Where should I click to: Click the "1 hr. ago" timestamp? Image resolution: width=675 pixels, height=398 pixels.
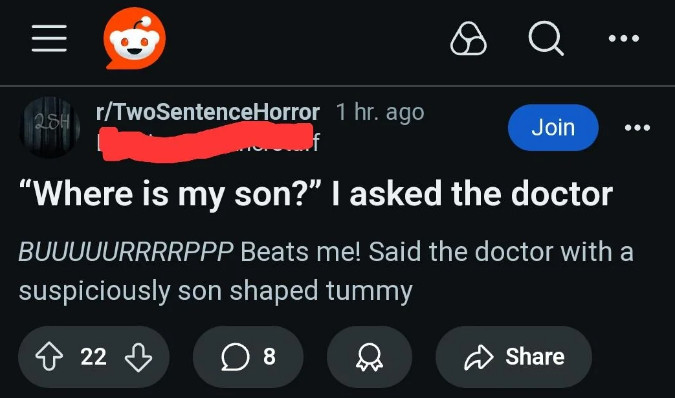click(380, 112)
